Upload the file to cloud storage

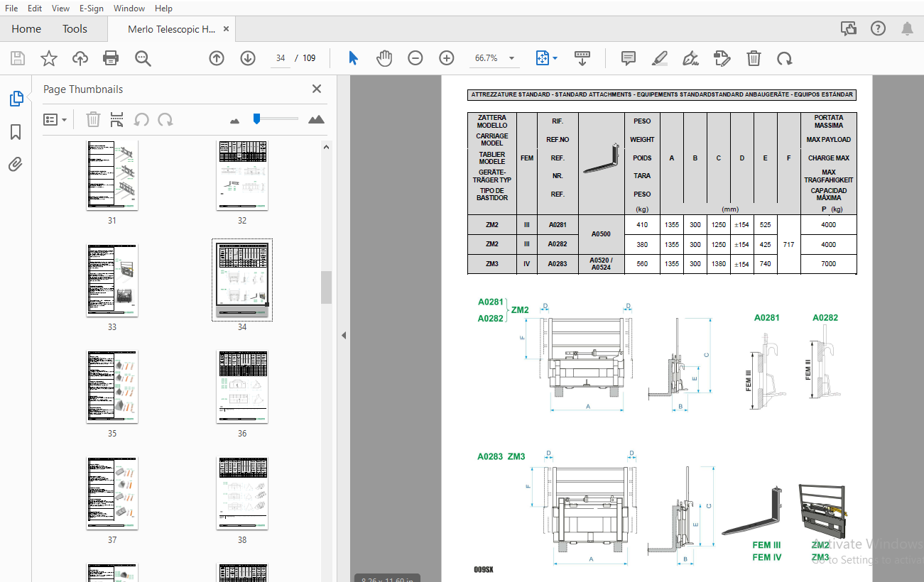pyautogui.click(x=80, y=58)
